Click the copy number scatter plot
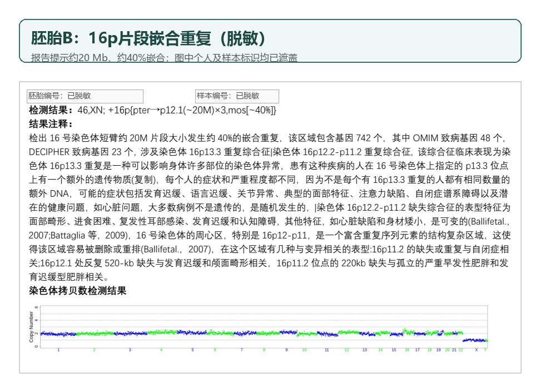 click(264, 326)
